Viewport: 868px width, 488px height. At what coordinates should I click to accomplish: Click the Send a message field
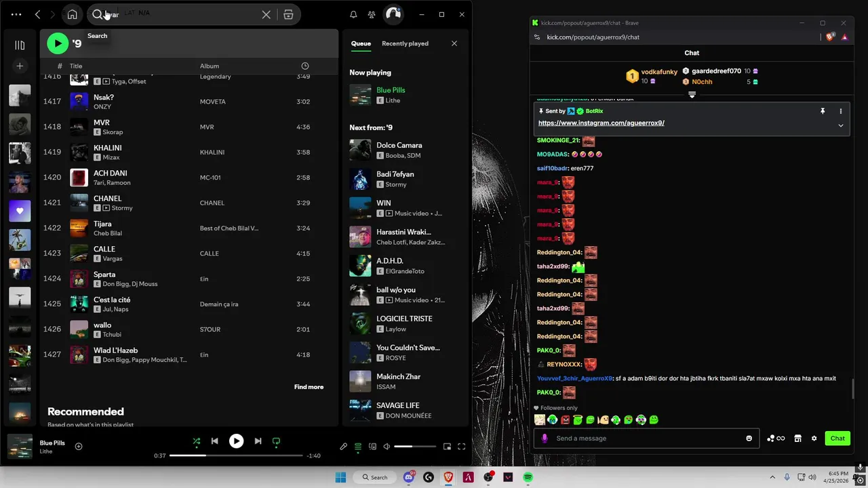(648, 439)
